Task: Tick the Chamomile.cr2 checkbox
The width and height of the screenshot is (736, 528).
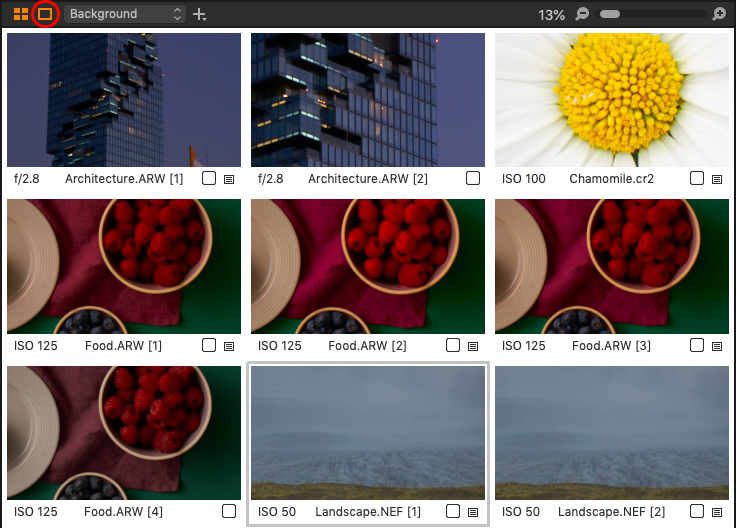Action: (x=697, y=178)
